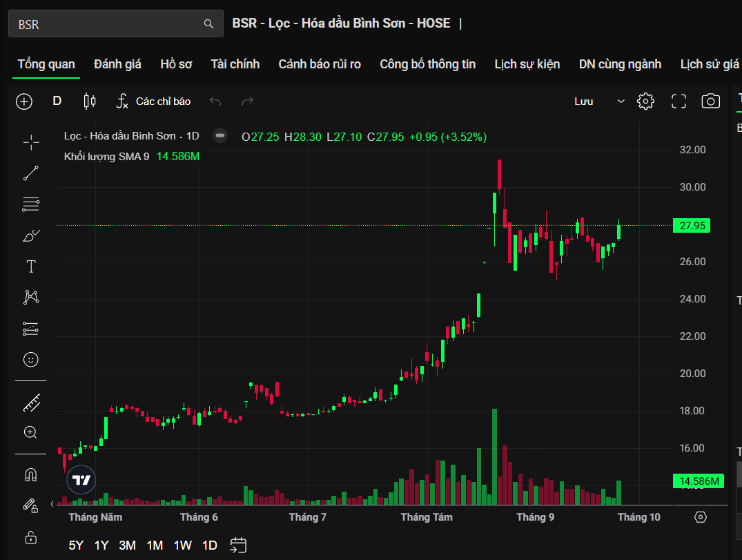Take a chart snapshot with camera icon
The width and height of the screenshot is (742, 560).
tap(710, 101)
